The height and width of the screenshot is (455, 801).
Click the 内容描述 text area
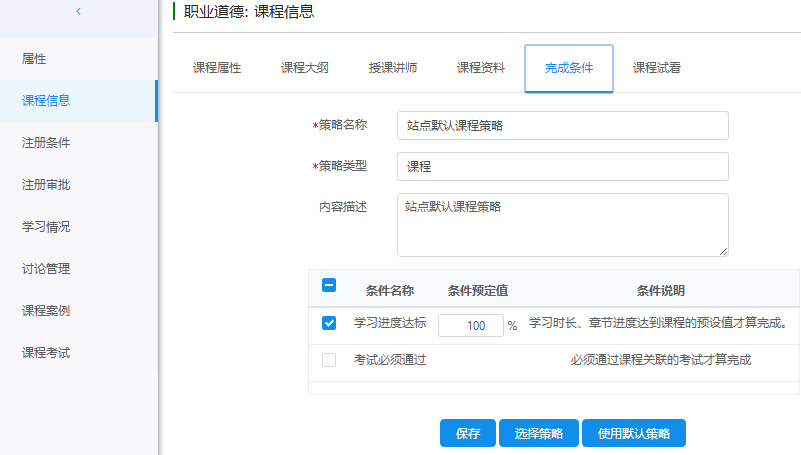(562, 224)
